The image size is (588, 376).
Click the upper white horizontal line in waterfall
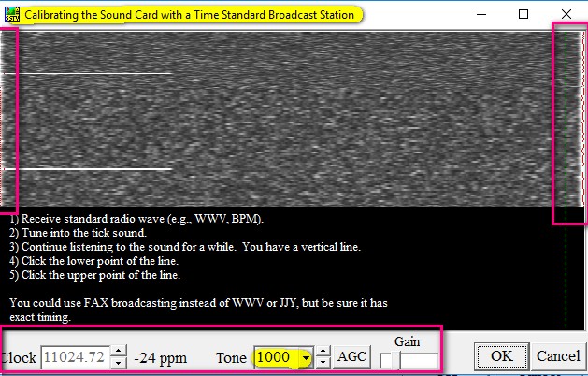[x=93, y=73]
